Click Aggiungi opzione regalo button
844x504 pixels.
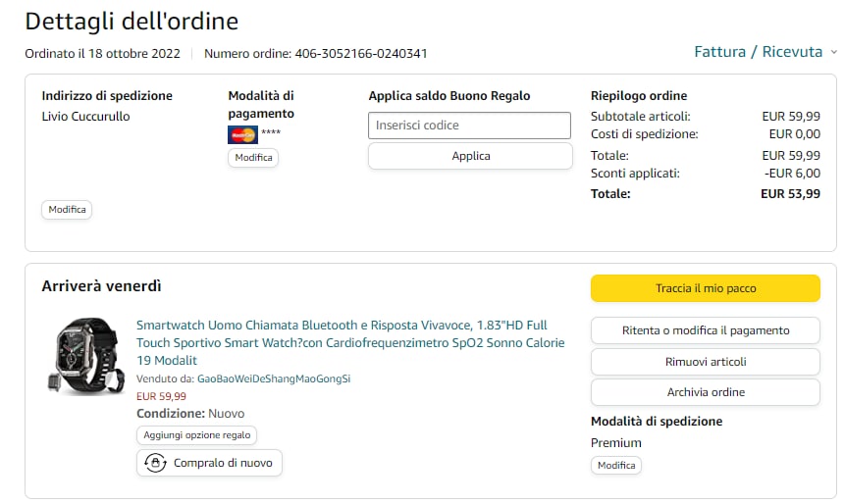click(x=196, y=434)
